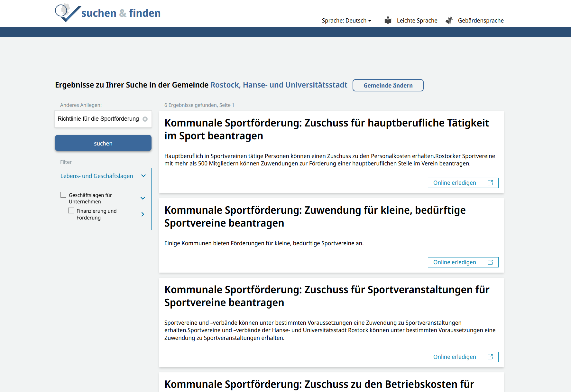Click the external-link icon next to first Online erledigen

tap(490, 182)
